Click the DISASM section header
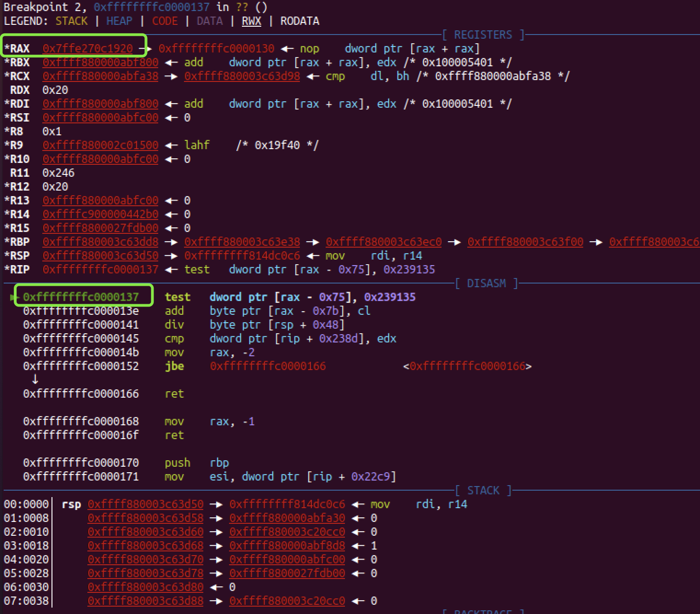Viewport: 700px width, 614px height. point(486,284)
